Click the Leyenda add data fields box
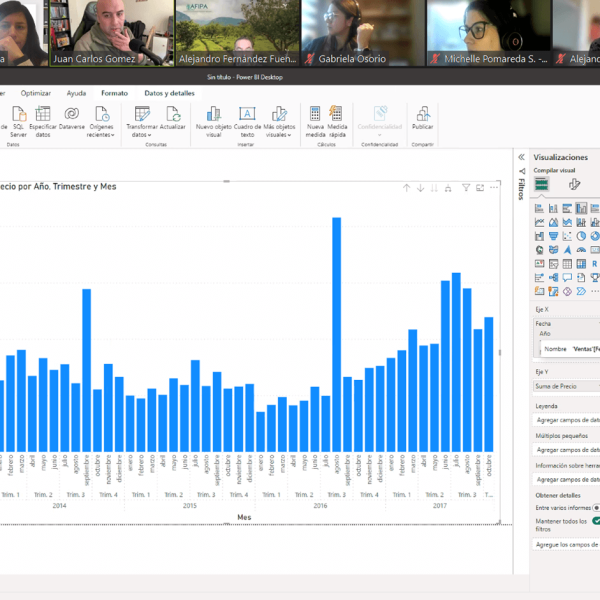 point(567,421)
